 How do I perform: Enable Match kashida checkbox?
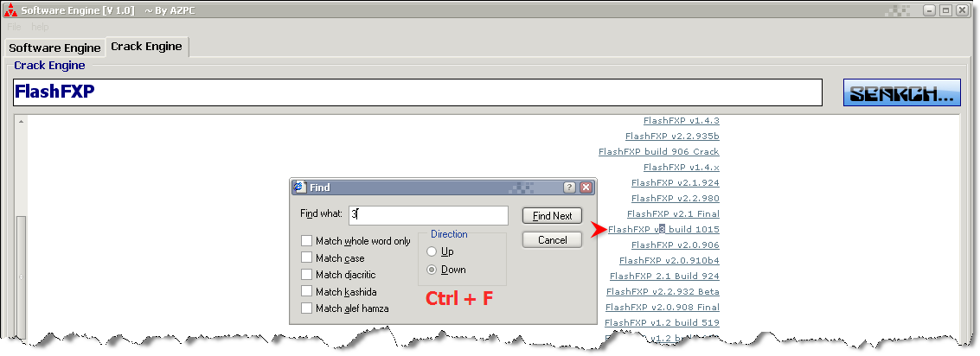pyautogui.click(x=306, y=291)
